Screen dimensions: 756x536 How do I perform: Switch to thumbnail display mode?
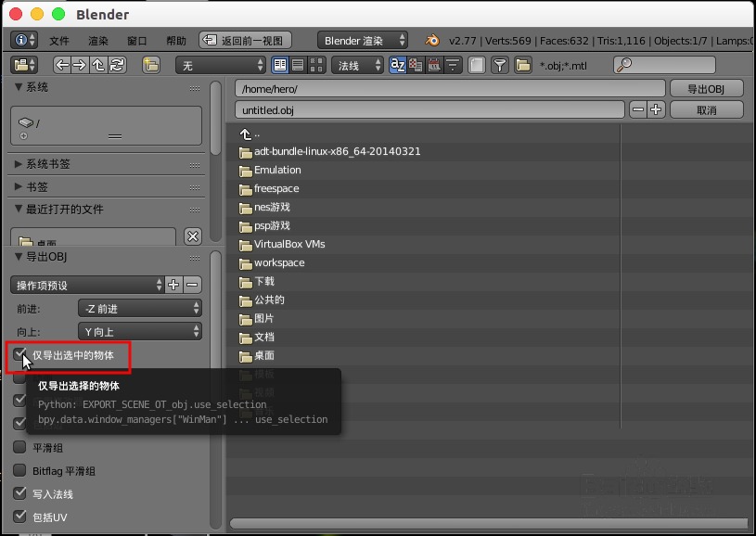coord(316,65)
